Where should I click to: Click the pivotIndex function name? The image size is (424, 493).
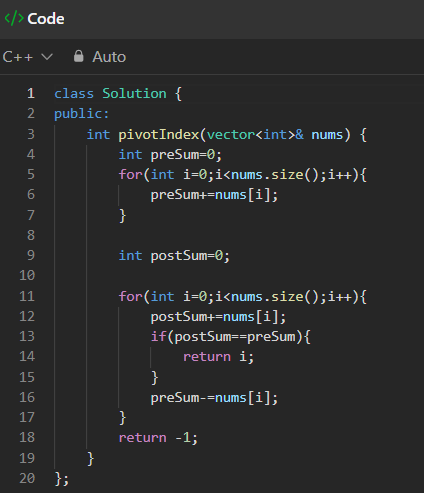159,135
